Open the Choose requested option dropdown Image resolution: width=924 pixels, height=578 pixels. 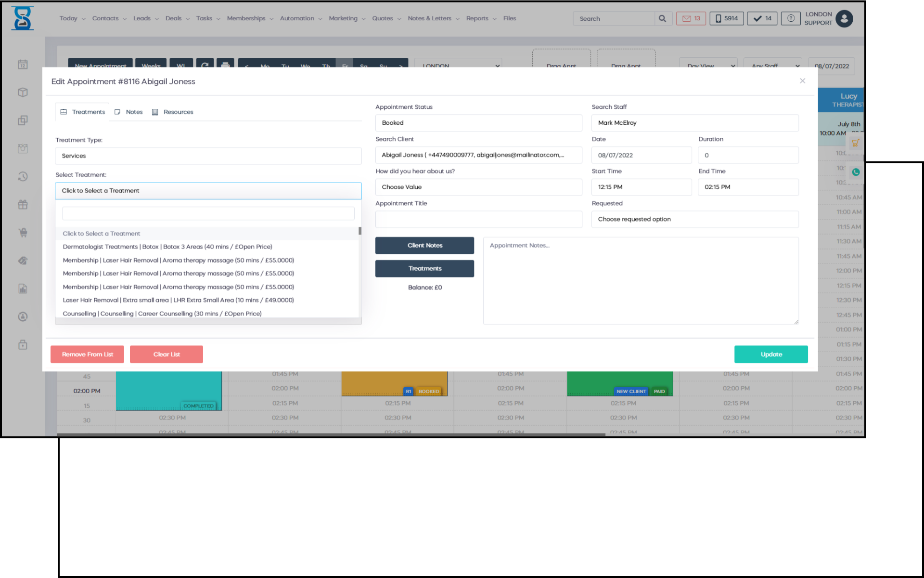pyautogui.click(x=694, y=219)
